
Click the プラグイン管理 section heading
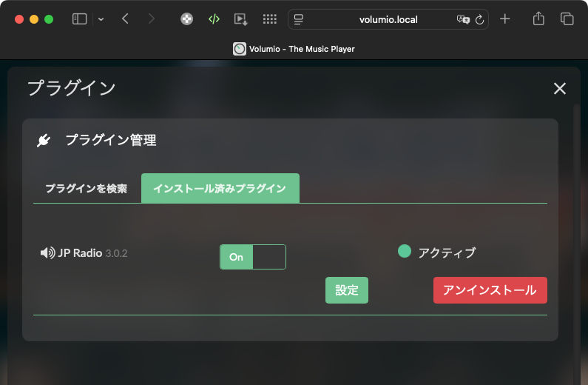coord(111,141)
